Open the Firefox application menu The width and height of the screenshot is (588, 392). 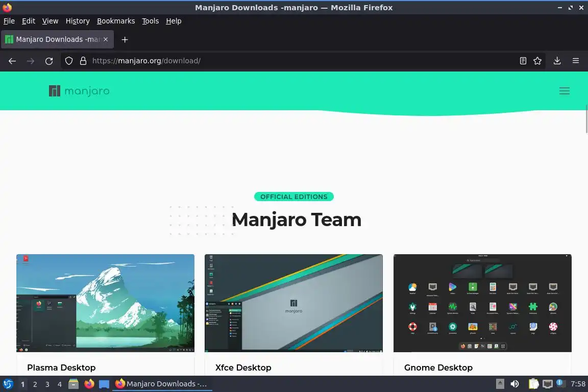point(576,61)
